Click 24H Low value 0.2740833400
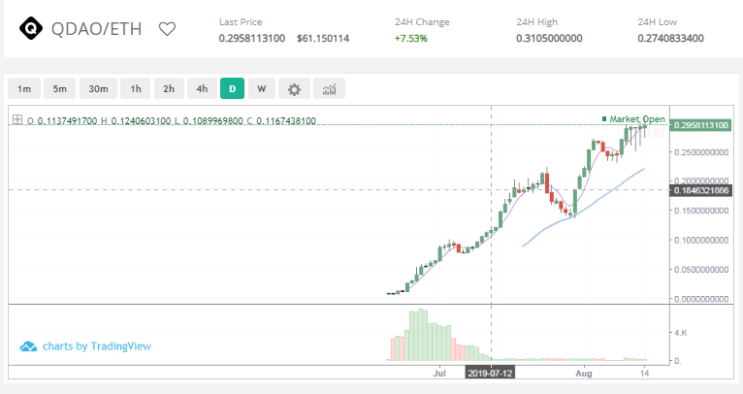The width and height of the screenshot is (743, 394). click(x=671, y=38)
